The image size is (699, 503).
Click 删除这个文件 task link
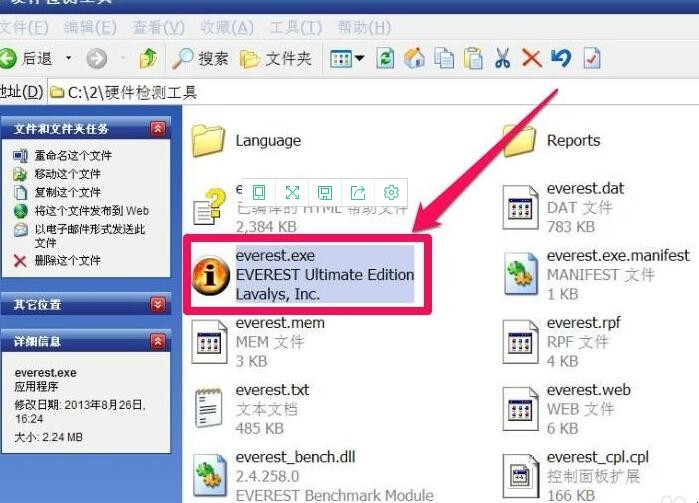click(67, 261)
